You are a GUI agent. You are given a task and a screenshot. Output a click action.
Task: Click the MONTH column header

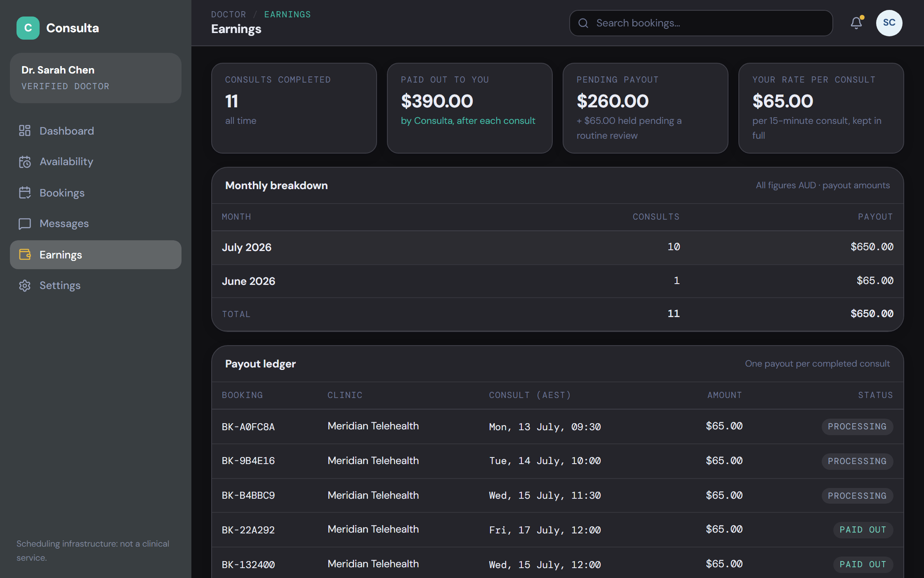[236, 217]
